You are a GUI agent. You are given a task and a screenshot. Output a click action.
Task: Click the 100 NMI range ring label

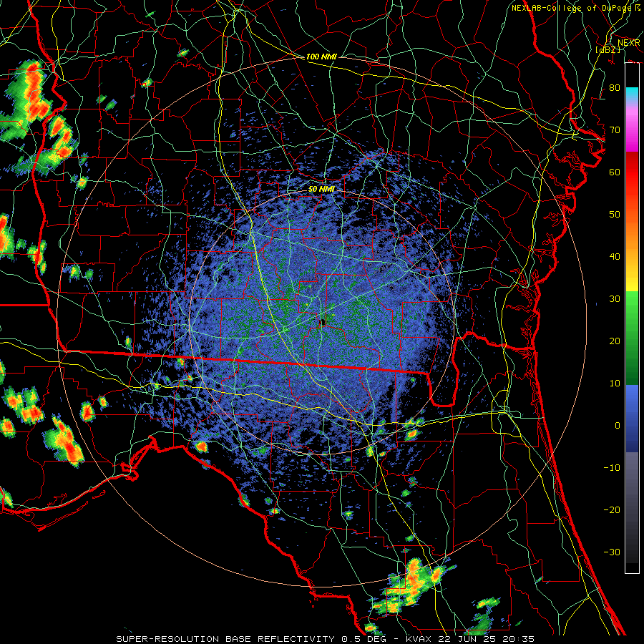point(321,57)
